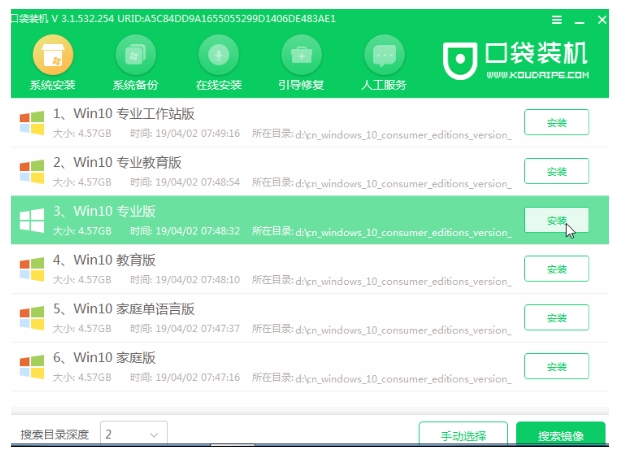The width and height of the screenshot is (622, 464).
Task: Click directory path in Win10 家庭版 row
Action: click(403, 379)
